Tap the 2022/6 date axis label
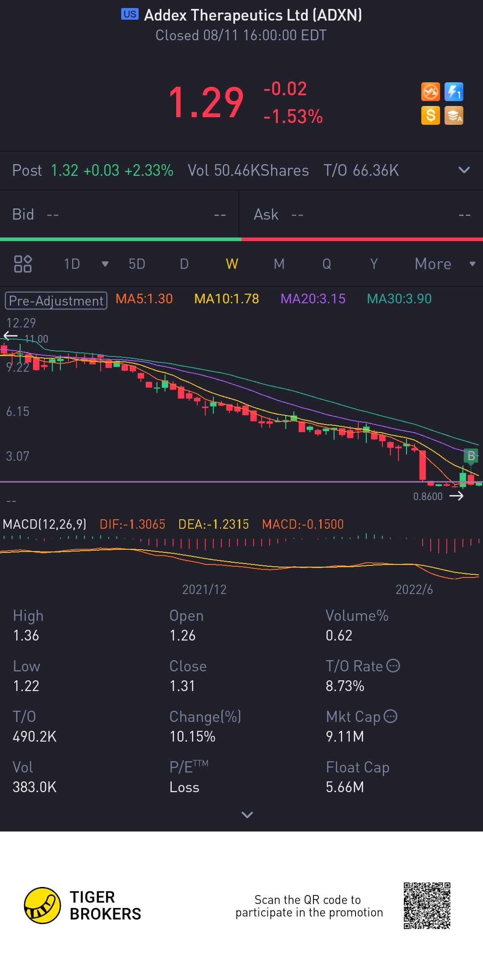Screen dimensions: 483x980 414,589
